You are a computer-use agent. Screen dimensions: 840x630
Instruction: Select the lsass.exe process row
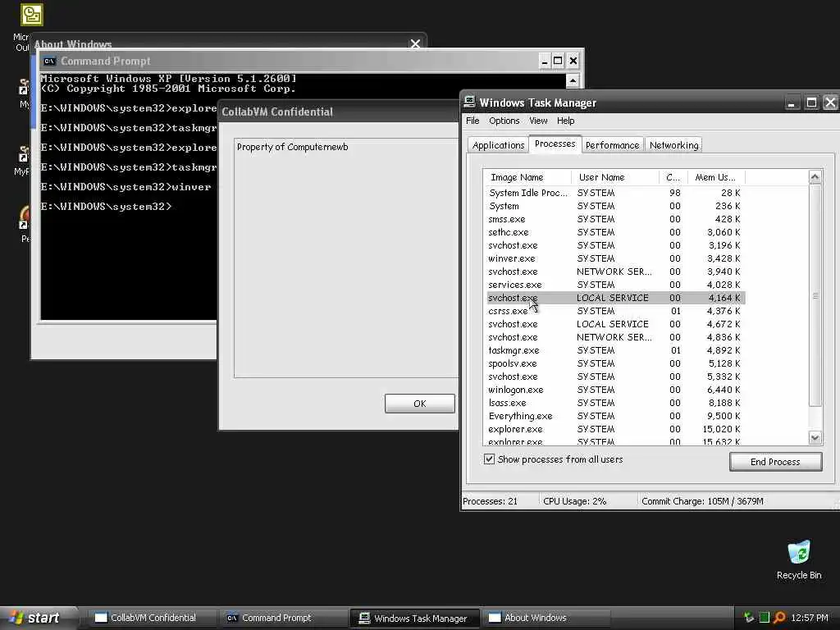point(614,403)
